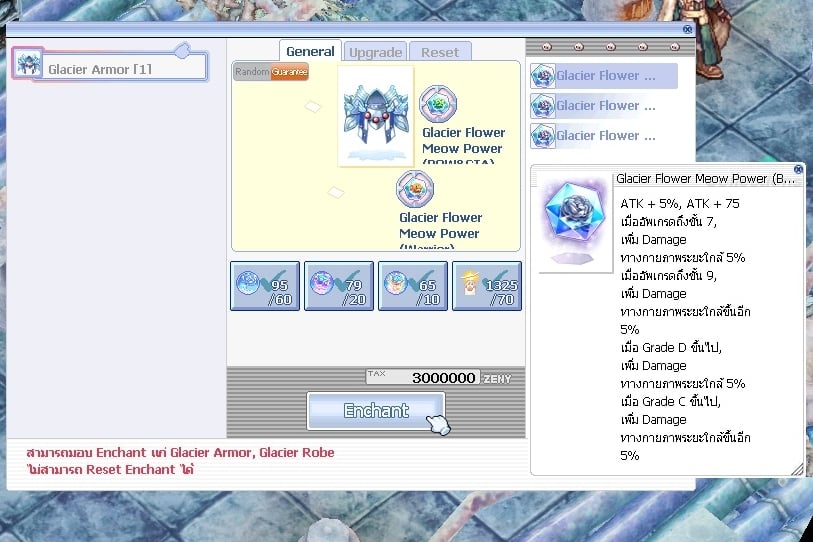Select Glacier Armor [1] item slot

(x=110, y=65)
